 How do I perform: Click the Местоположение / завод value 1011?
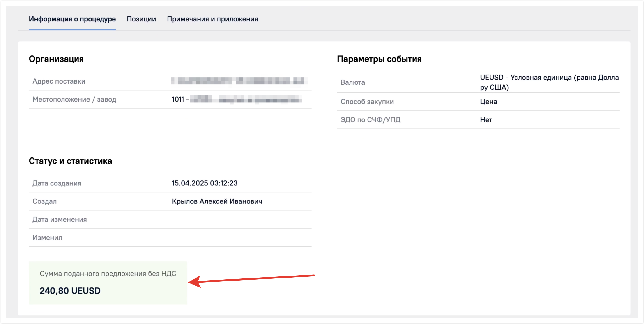pos(178,99)
